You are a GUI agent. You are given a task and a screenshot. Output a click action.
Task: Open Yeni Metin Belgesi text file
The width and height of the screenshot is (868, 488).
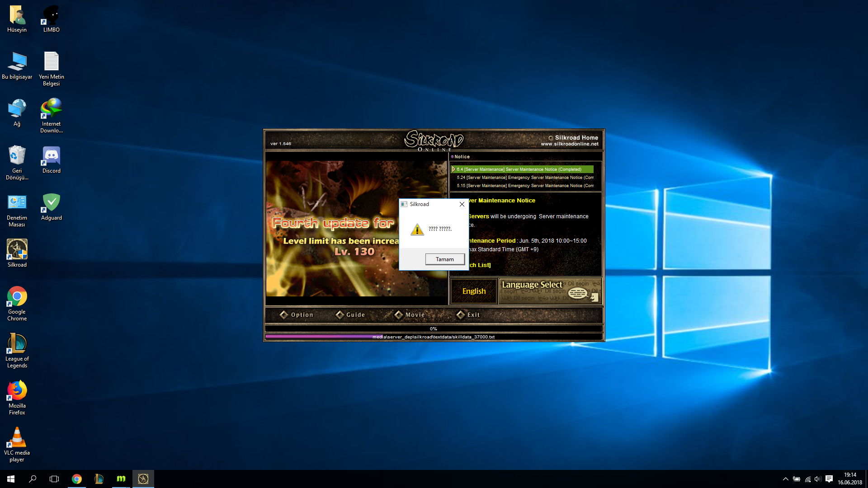coord(51,69)
